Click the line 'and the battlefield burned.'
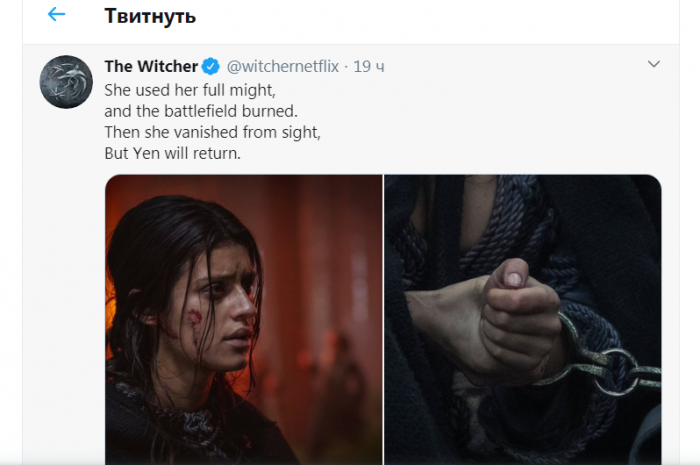 [201, 111]
